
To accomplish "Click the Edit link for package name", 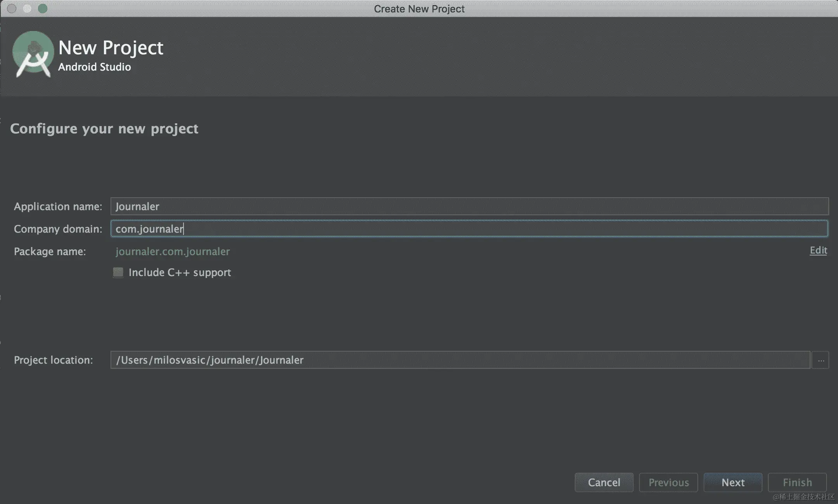I will [818, 250].
